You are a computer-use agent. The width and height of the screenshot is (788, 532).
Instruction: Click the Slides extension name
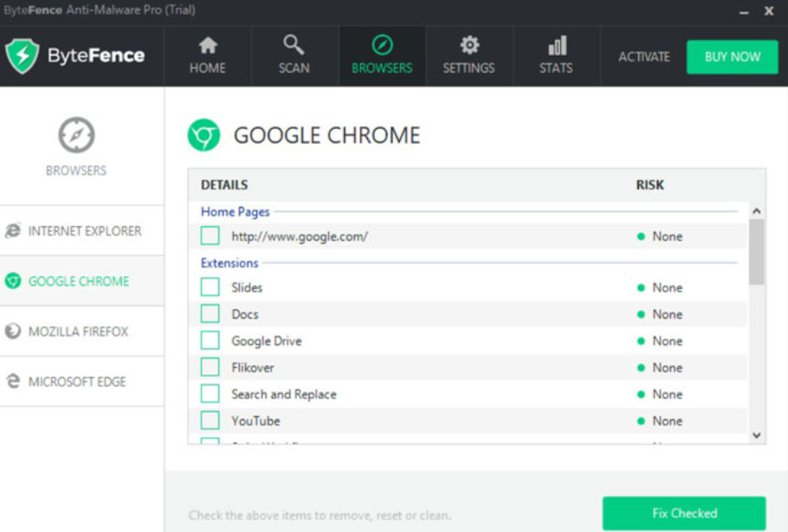click(247, 288)
